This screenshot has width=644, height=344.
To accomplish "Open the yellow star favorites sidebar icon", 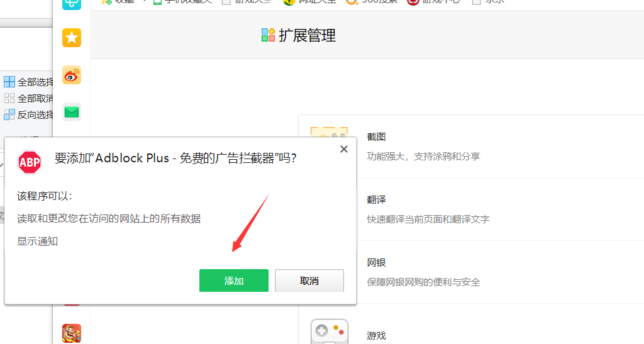I will [x=72, y=38].
